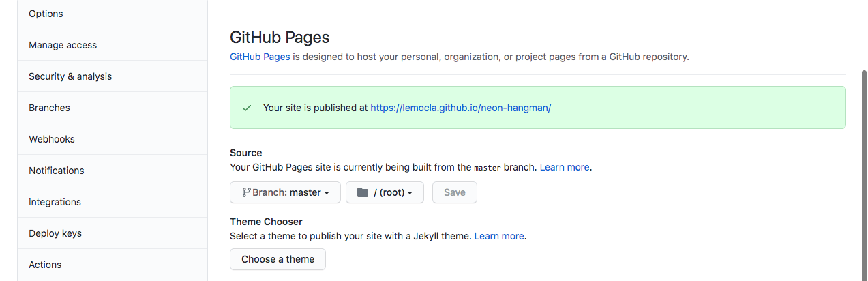868x281 pixels.
Task: Select Actions in the sidebar
Action: [113, 265]
